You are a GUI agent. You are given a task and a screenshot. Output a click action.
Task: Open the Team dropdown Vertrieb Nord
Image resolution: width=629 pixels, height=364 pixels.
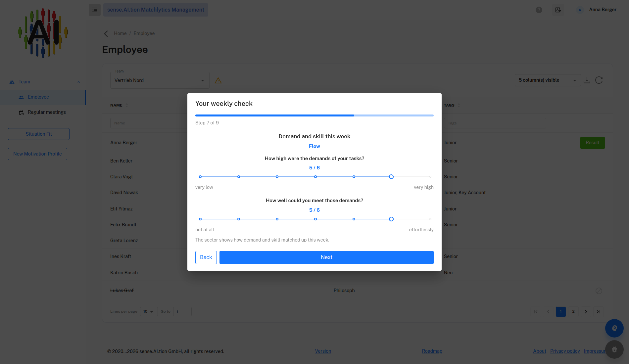tap(160, 80)
